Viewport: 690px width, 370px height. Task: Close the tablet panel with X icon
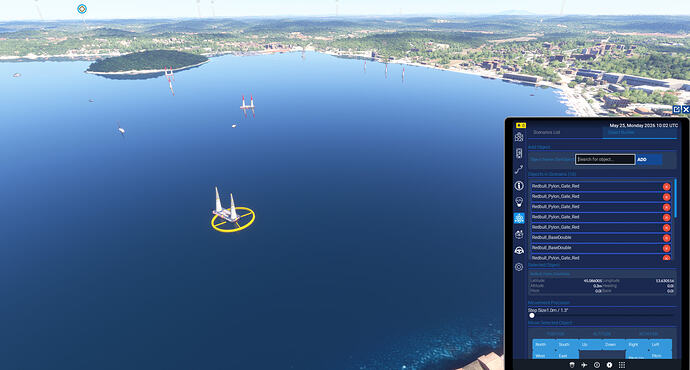(x=686, y=109)
